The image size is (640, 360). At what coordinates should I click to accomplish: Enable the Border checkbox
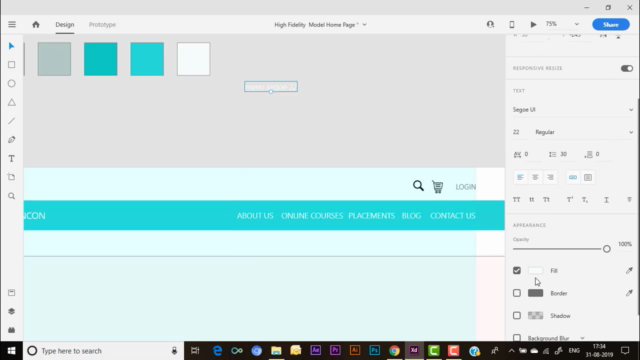pos(517,293)
